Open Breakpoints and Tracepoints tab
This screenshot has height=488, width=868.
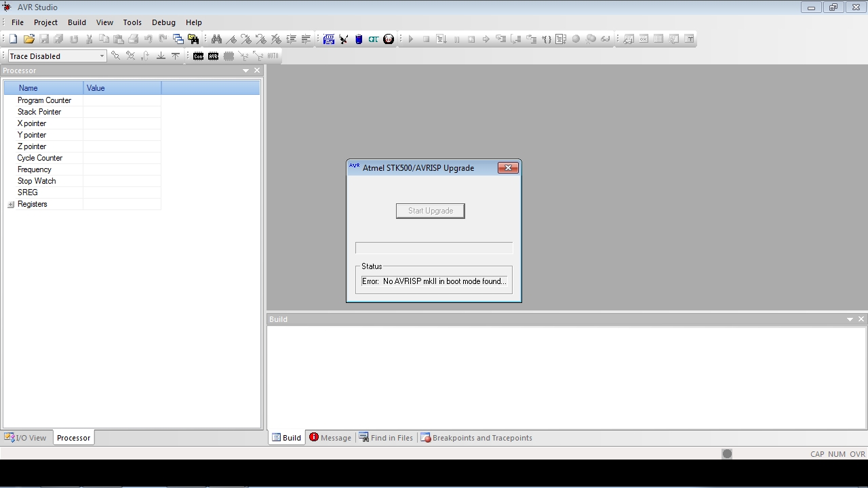click(x=476, y=438)
